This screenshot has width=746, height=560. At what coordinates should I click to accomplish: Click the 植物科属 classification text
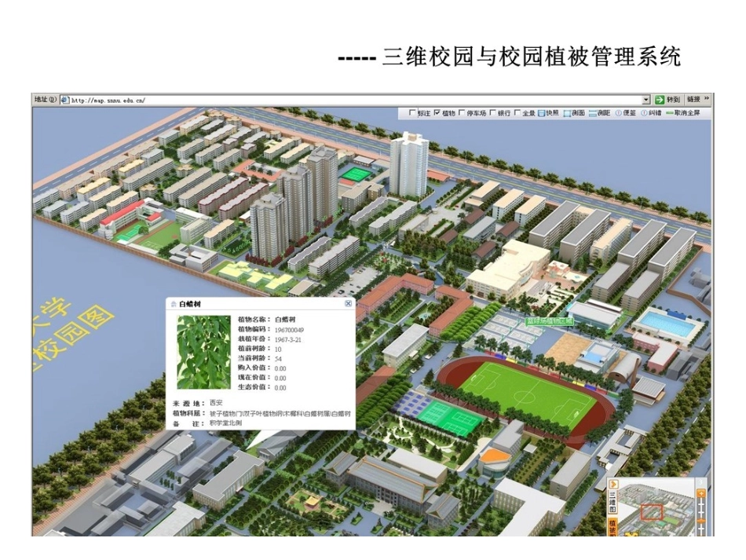280,413
